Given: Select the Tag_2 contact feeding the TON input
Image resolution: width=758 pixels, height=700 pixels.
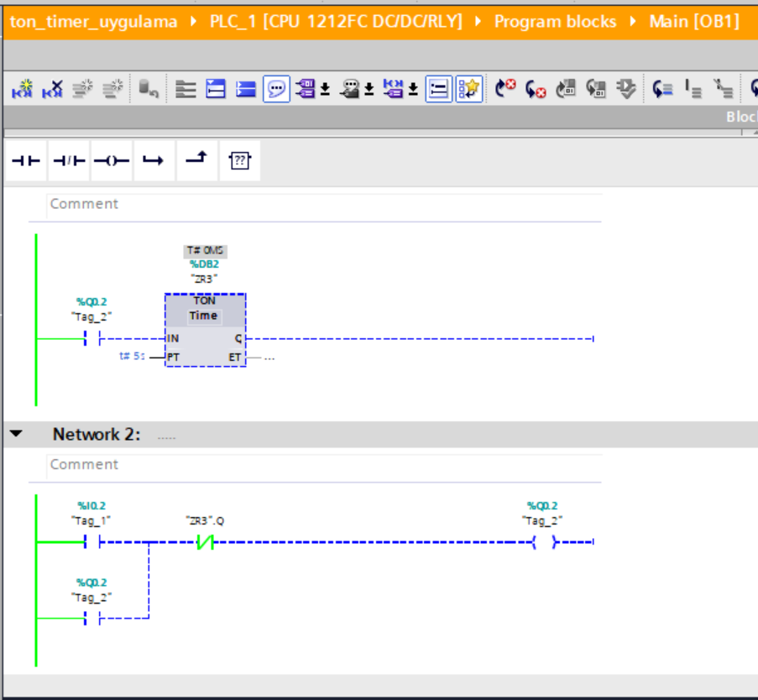Looking at the screenshot, I should pyautogui.click(x=92, y=338).
